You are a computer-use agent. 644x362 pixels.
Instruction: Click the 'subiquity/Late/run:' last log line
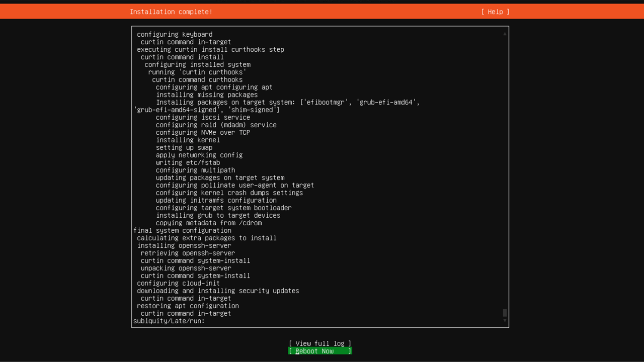coord(169,321)
